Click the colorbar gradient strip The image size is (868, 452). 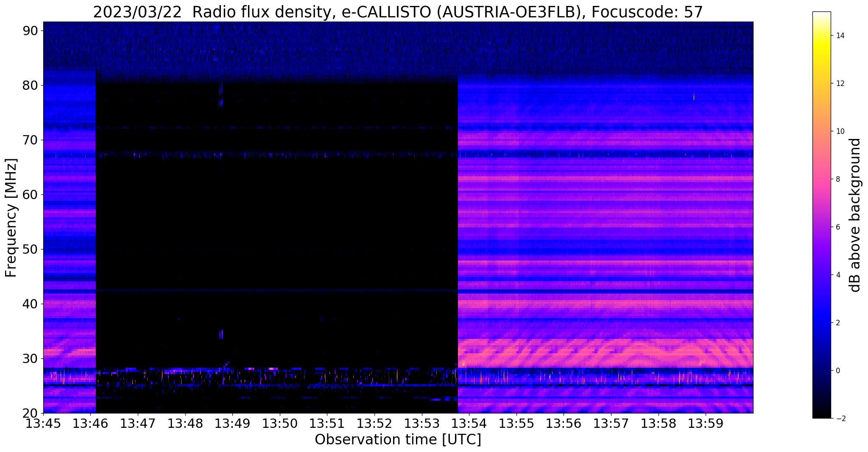tap(821, 215)
